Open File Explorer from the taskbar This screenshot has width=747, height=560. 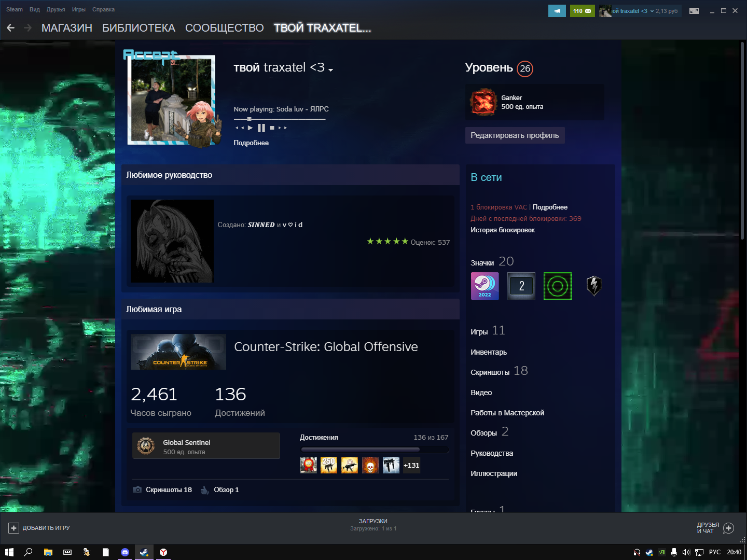pos(48,552)
